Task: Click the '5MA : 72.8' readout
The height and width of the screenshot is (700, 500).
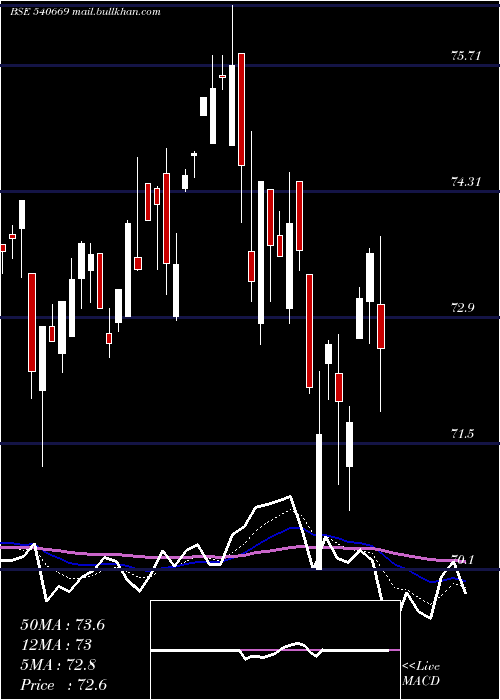Action: (x=58, y=665)
